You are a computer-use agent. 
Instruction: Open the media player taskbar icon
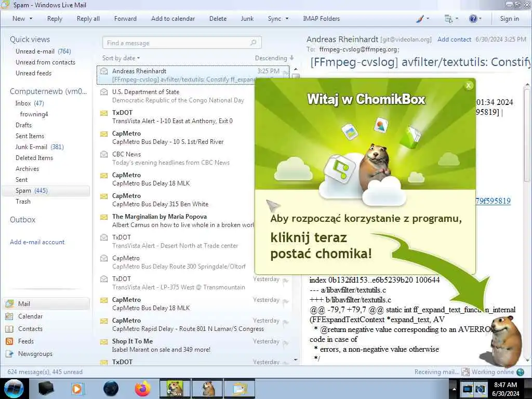pos(77,389)
